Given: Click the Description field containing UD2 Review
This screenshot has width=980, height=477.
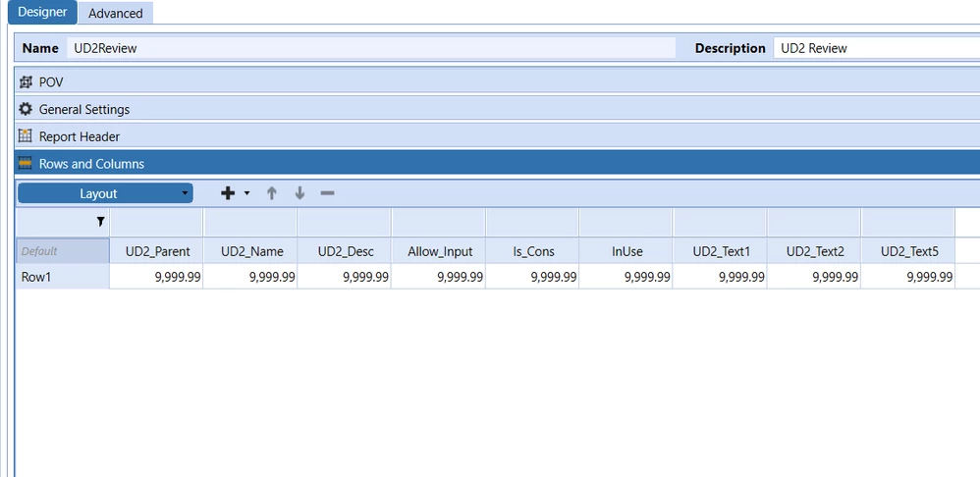Looking at the screenshot, I should 876,48.
